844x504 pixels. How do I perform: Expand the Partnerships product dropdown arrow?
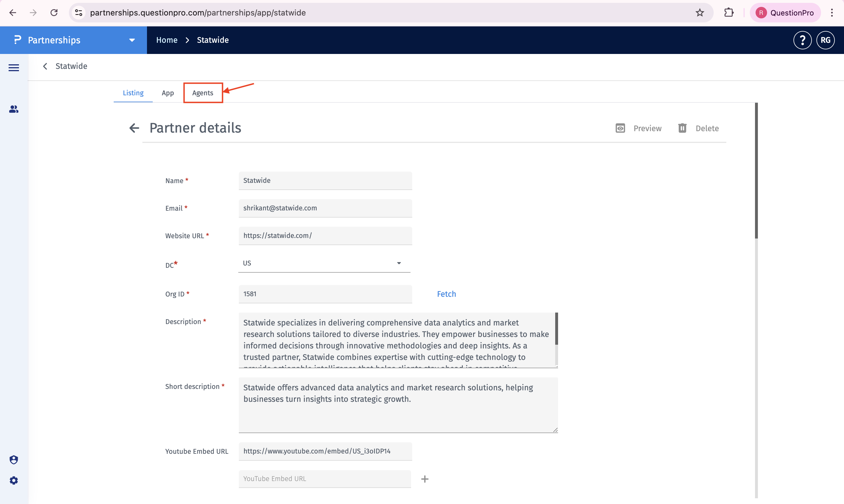point(132,40)
